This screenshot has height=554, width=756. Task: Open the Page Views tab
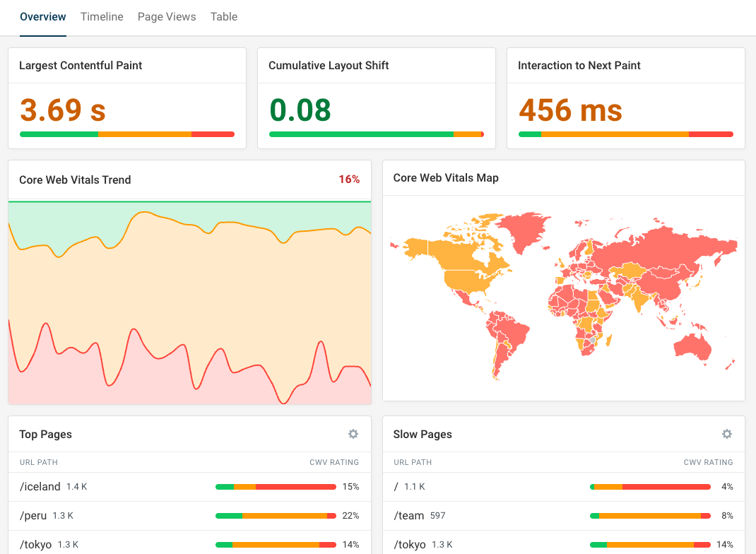point(167,17)
